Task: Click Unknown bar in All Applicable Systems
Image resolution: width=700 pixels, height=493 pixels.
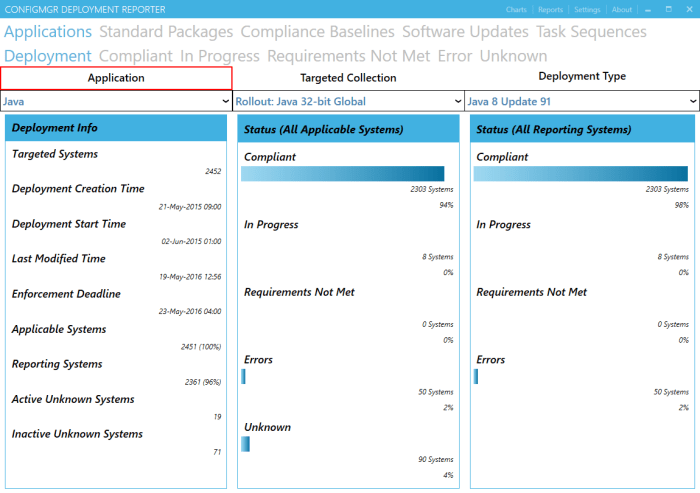Action: tap(245, 444)
